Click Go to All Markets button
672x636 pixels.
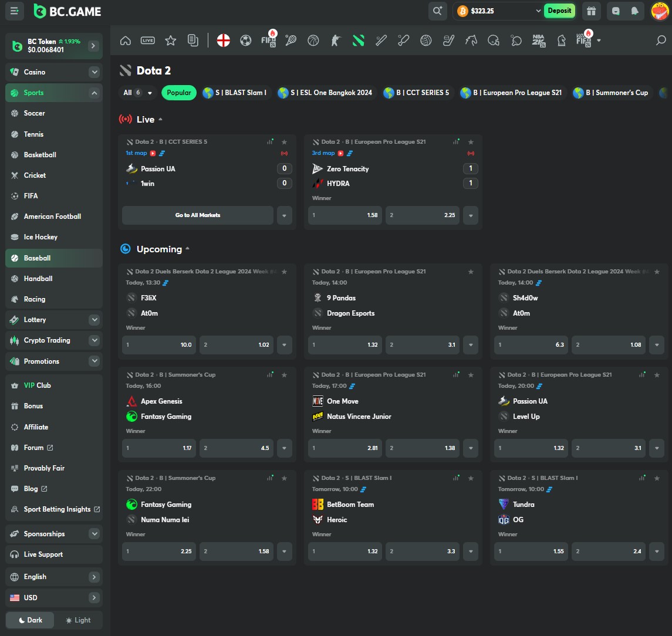click(x=198, y=215)
